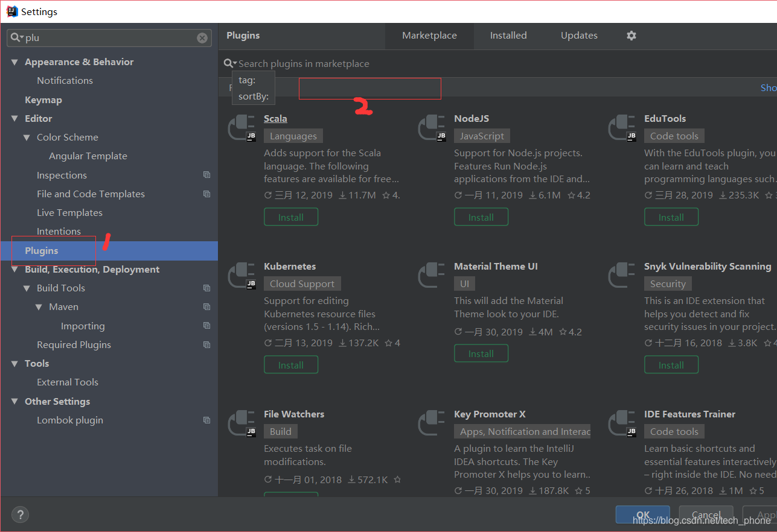Click the JavaScript tag on NodeJS

pyautogui.click(x=482, y=136)
